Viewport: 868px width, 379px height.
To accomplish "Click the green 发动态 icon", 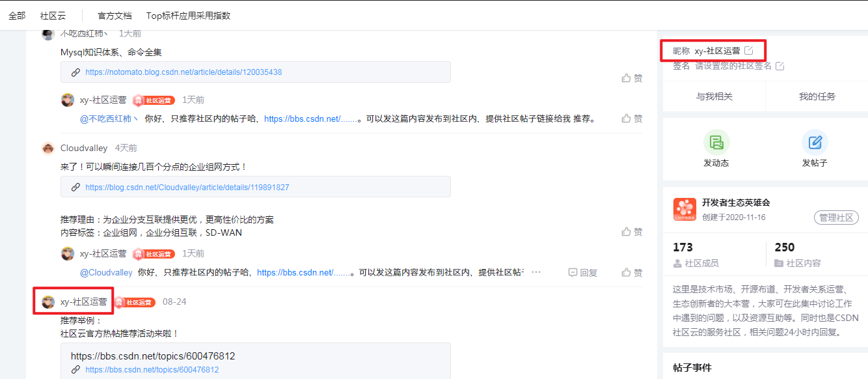I will (x=716, y=142).
